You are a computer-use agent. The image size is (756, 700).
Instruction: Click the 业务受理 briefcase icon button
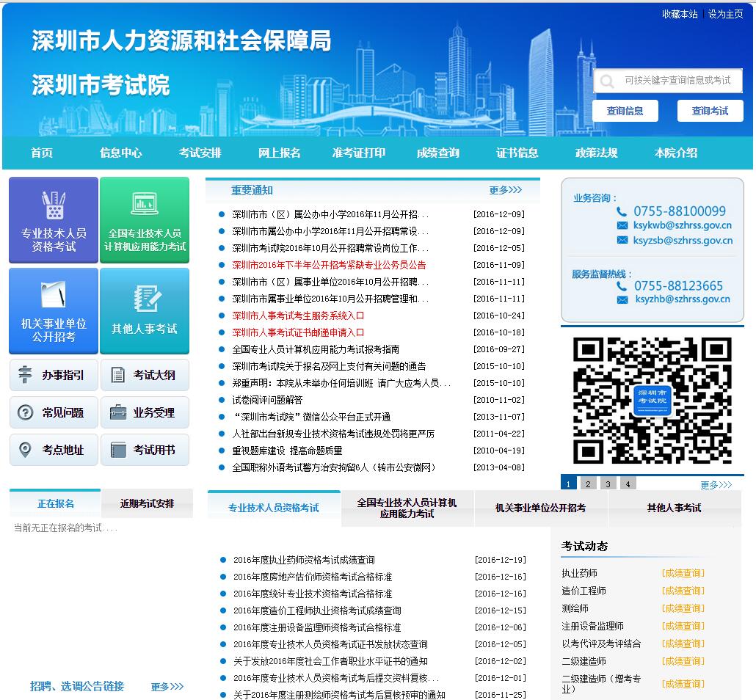tap(145, 412)
